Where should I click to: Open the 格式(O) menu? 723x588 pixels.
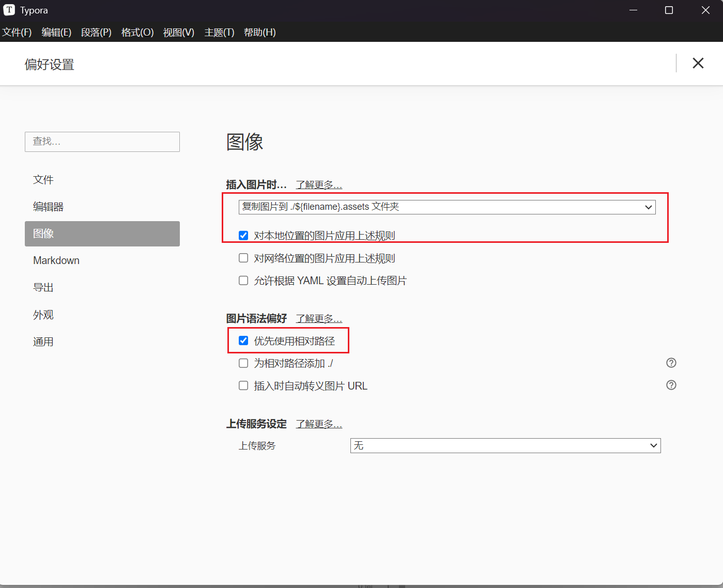tap(137, 32)
